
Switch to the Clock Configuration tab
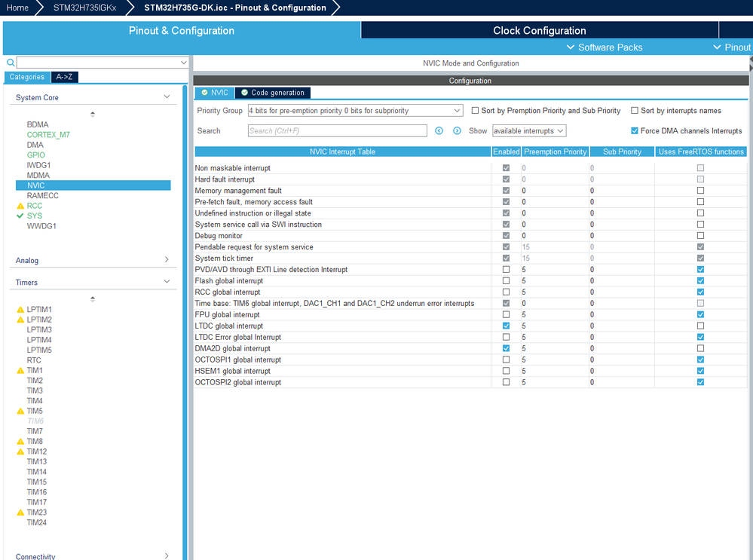pyautogui.click(x=539, y=30)
